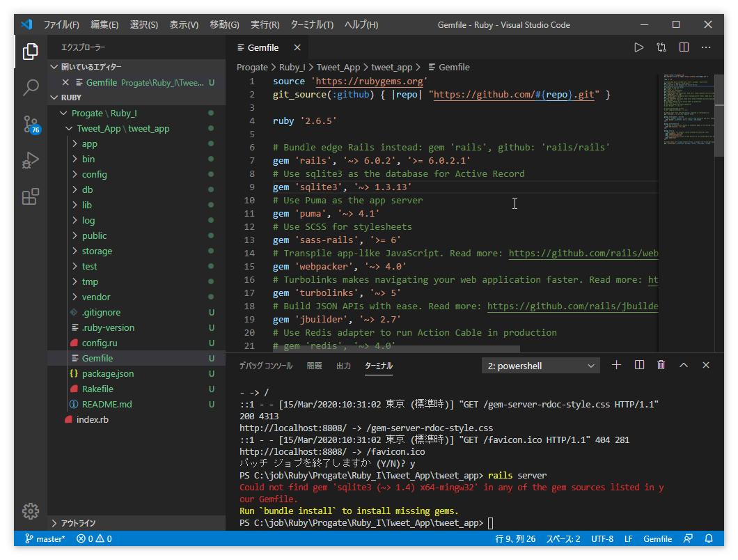Expand the outline section at the bottom

click(78, 523)
